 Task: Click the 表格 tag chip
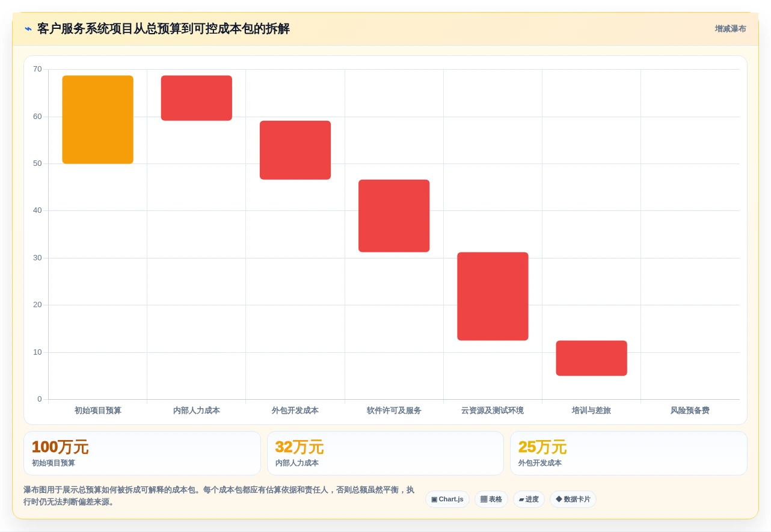coord(491,499)
